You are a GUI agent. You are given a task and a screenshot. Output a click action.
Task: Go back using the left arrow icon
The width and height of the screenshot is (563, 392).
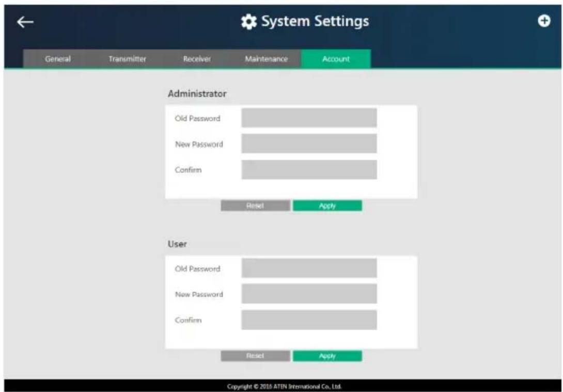(x=25, y=22)
